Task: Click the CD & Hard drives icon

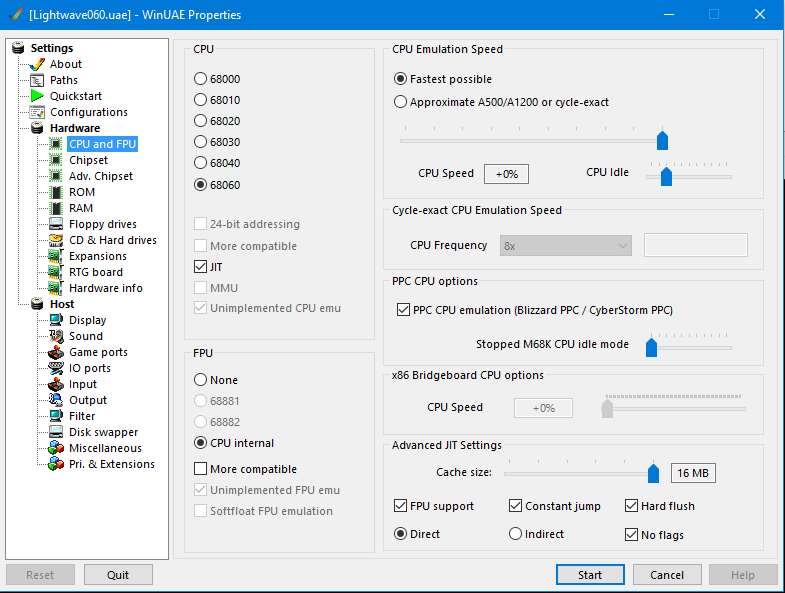Action: coord(56,240)
